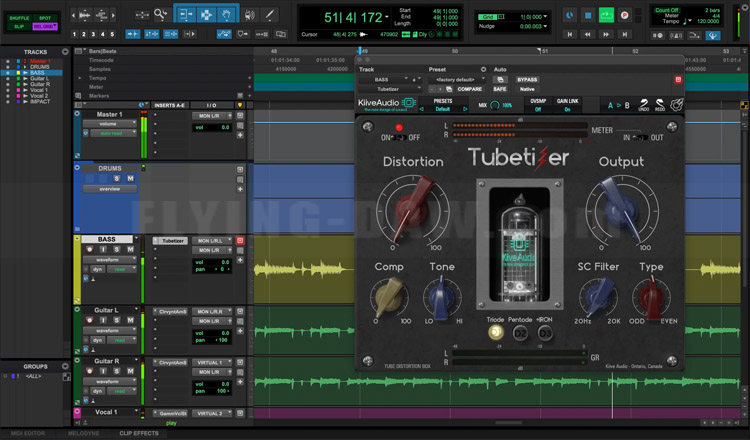Solo the Guitar R track
The width and height of the screenshot is (750, 440).
click(x=116, y=371)
